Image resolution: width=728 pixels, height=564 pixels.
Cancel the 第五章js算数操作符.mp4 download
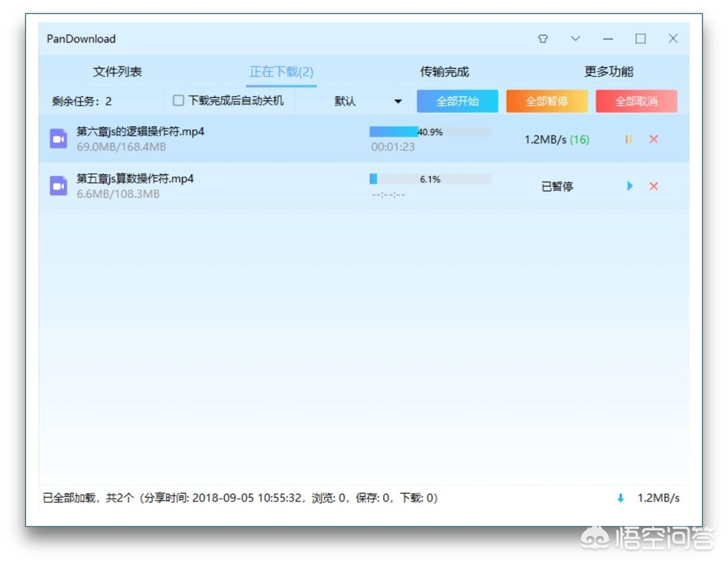click(x=654, y=186)
